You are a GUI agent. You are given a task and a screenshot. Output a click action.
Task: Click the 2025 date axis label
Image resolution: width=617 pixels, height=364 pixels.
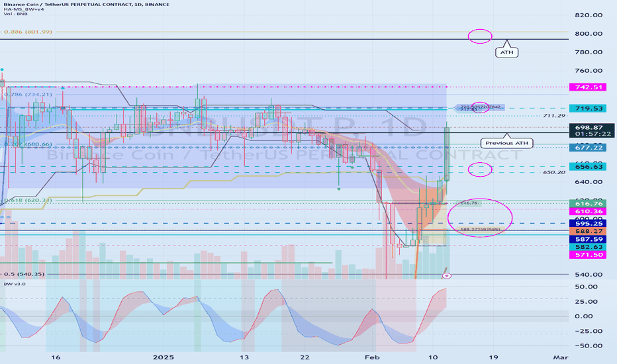[x=164, y=357]
